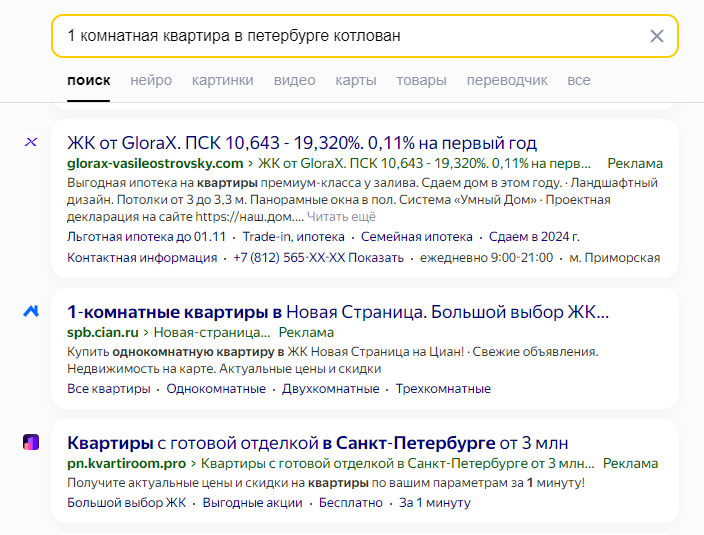
Task: Open "За 1 минуту" sitelink
Action: [435, 503]
